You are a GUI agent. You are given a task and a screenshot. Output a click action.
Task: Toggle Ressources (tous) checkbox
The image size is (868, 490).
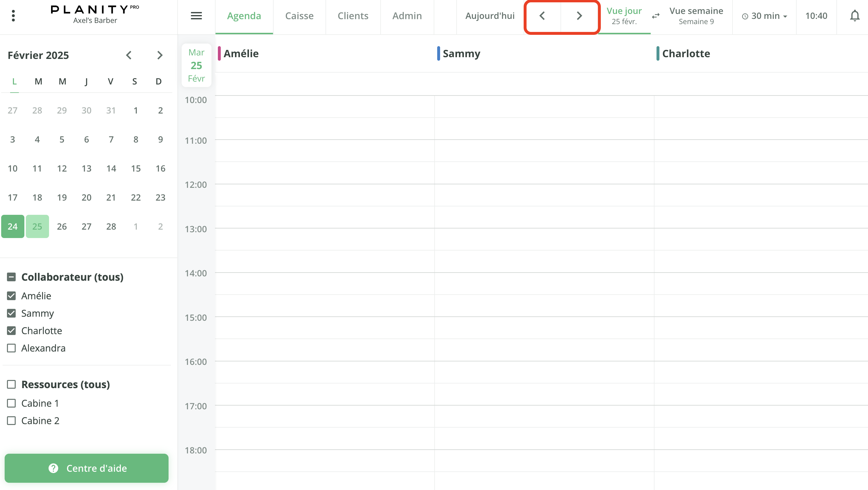tap(11, 384)
